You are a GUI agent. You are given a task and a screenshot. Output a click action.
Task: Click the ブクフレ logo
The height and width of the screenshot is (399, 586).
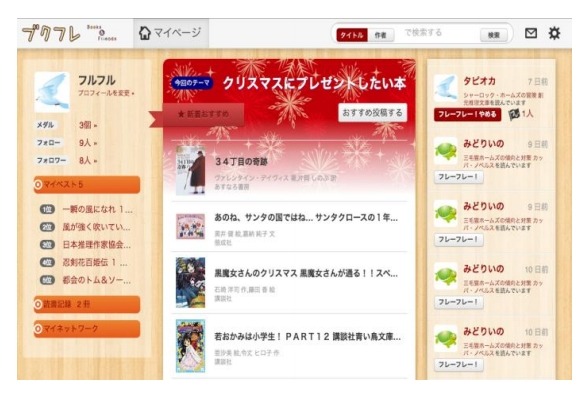pos(51,34)
